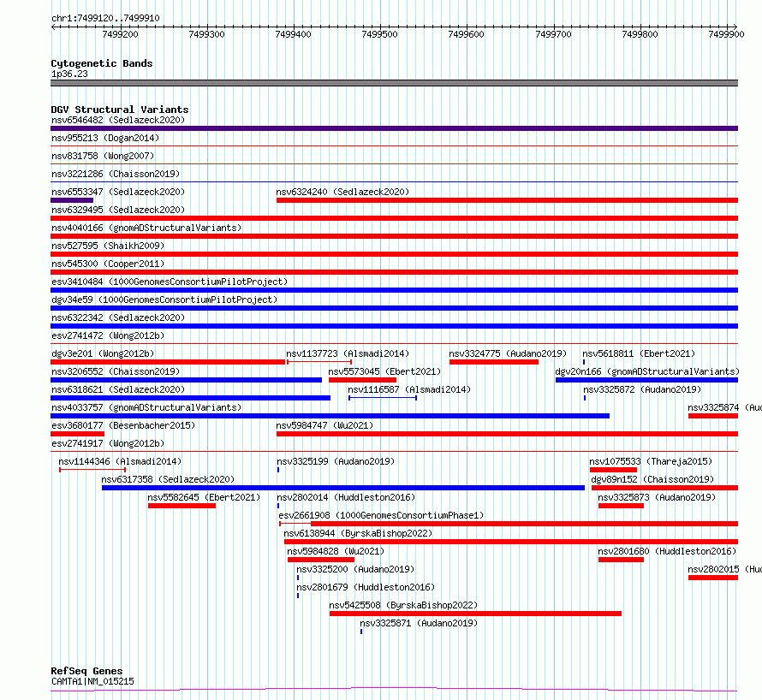Select nsv2802014 (Huddleston2016) label
The image size is (762, 700).
click(346, 497)
